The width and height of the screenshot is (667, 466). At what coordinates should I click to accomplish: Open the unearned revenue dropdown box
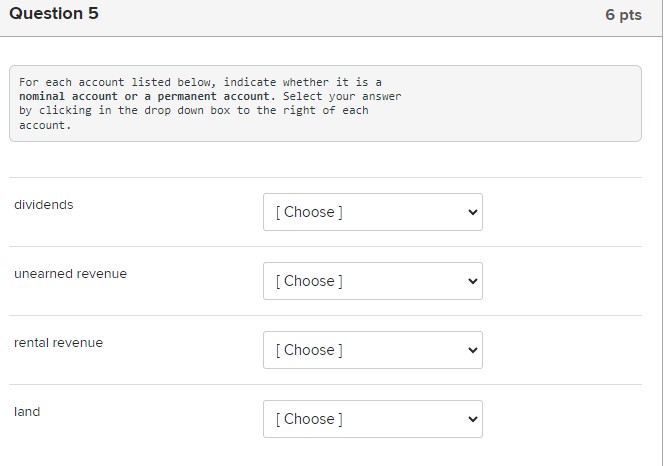[x=372, y=281]
